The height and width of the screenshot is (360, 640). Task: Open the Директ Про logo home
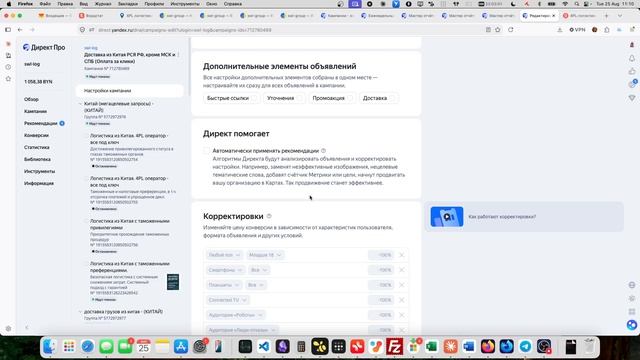click(x=44, y=47)
